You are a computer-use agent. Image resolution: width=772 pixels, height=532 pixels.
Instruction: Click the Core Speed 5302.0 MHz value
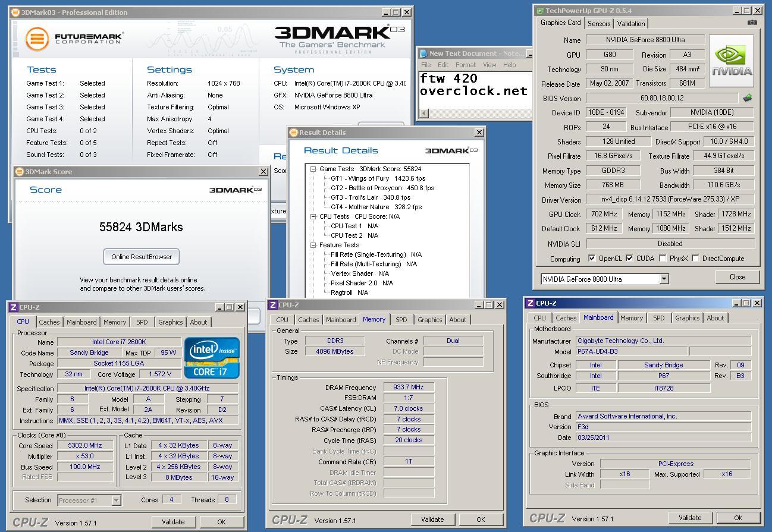point(85,445)
